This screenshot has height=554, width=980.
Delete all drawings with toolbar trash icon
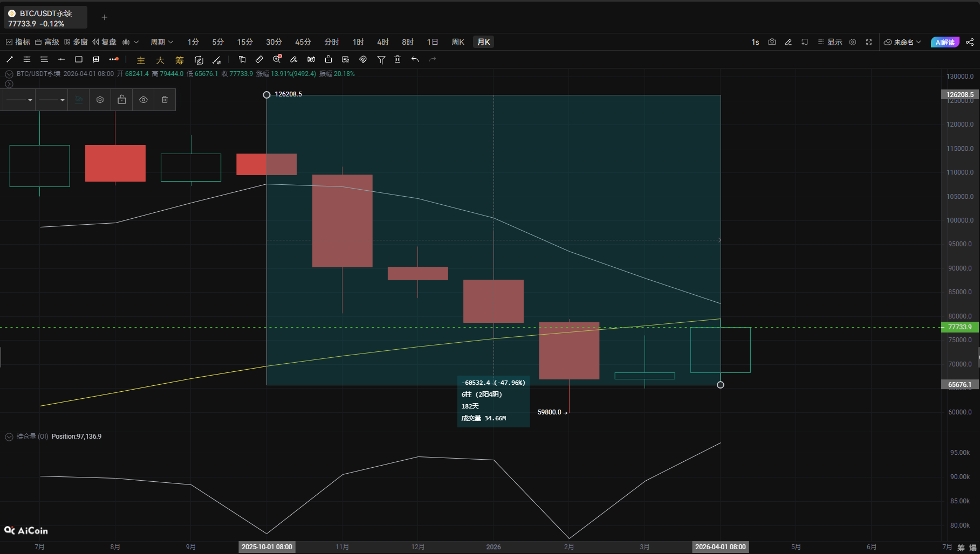coord(398,59)
